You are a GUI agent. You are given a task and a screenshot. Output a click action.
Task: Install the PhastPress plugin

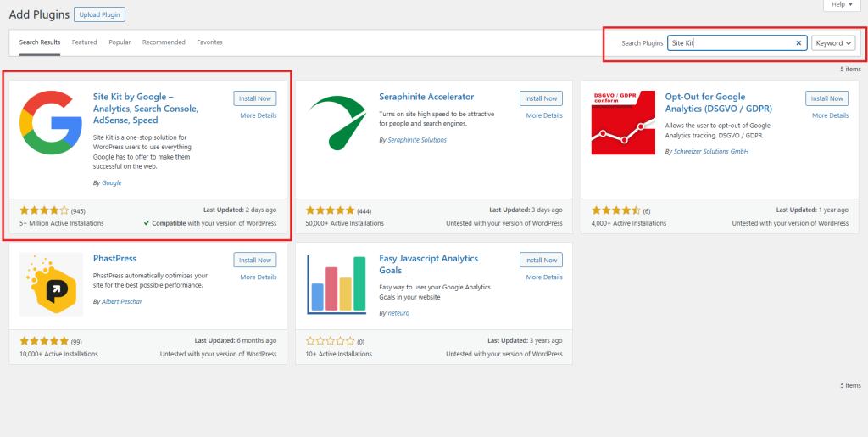pyautogui.click(x=254, y=261)
